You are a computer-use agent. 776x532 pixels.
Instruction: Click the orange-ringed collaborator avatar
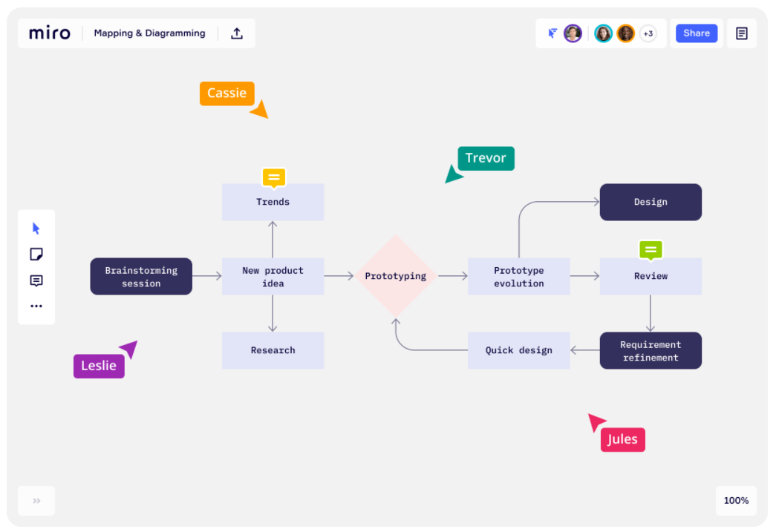(x=626, y=33)
